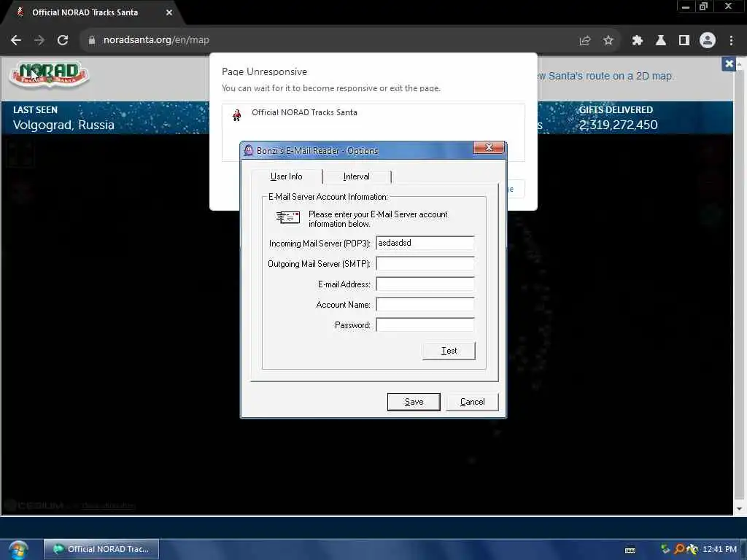The image size is (747, 560).
Task: Click Volgograd, Russia last seen text
Action: tap(63, 125)
